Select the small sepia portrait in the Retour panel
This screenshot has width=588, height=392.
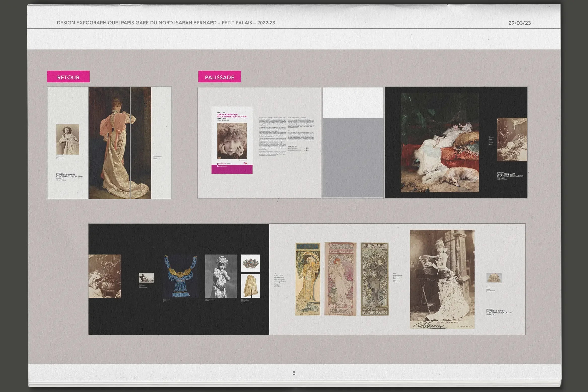click(68, 139)
